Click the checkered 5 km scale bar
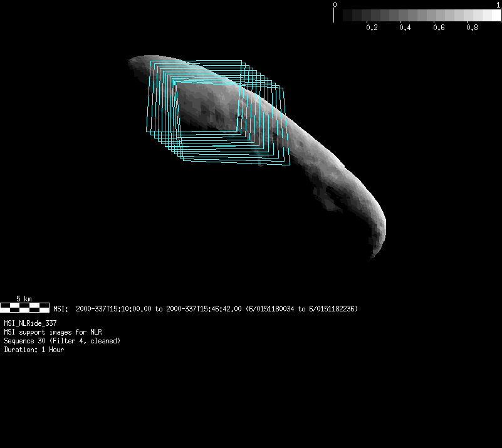 coord(24,307)
